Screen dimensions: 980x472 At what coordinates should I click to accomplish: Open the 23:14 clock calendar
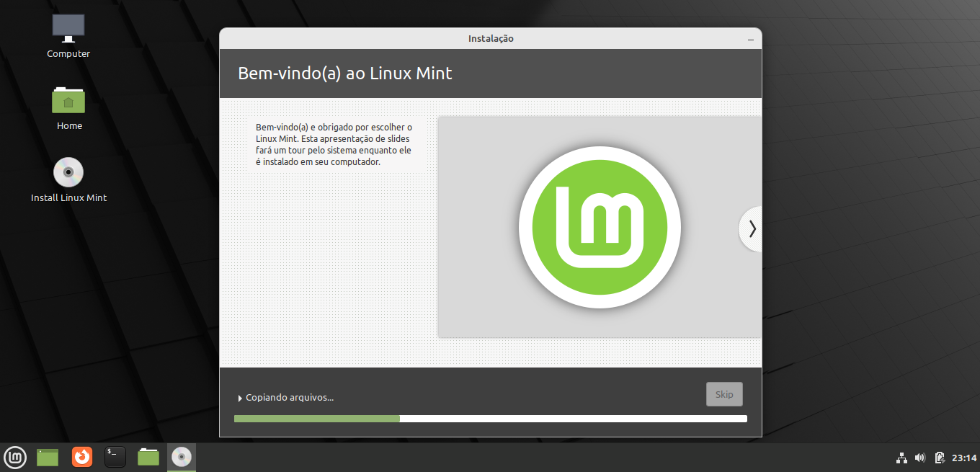click(964, 458)
